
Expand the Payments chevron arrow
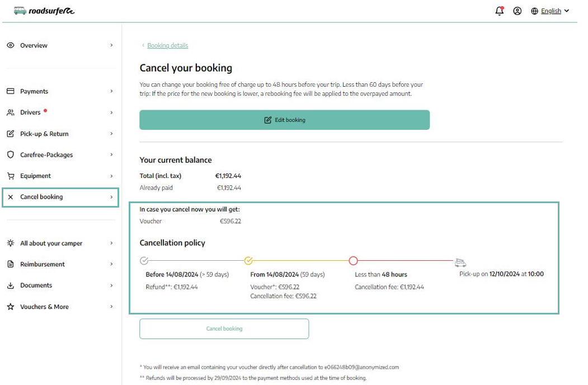[111, 91]
